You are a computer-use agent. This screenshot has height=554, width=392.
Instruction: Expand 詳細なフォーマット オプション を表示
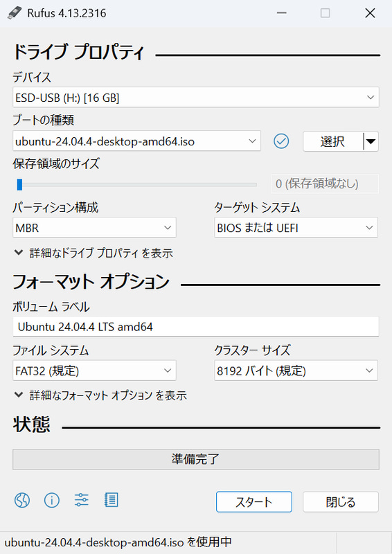100,395
